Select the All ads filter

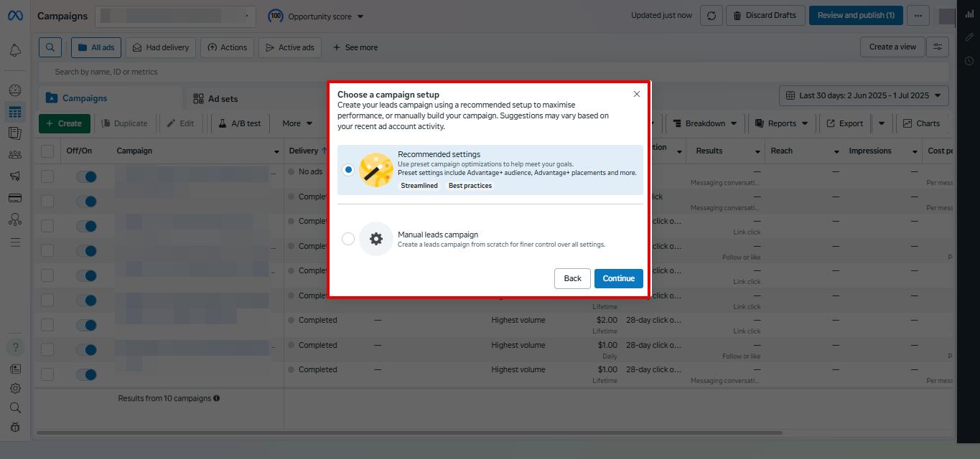point(96,47)
